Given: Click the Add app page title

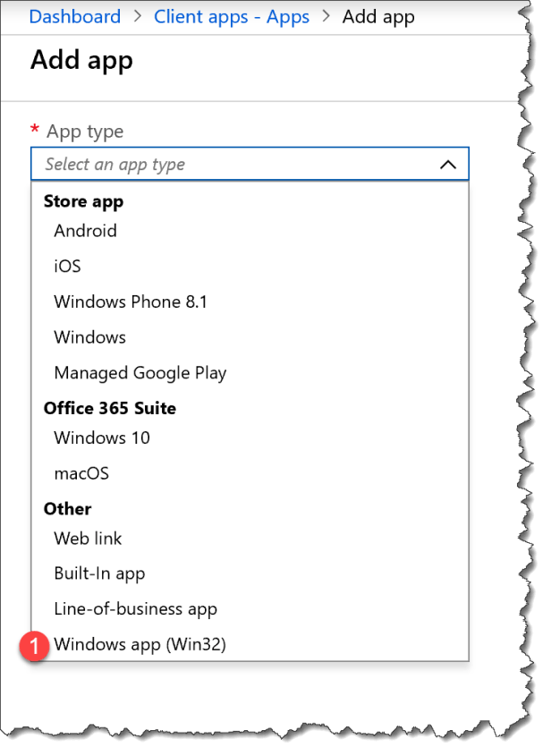Looking at the screenshot, I should 81,61.
